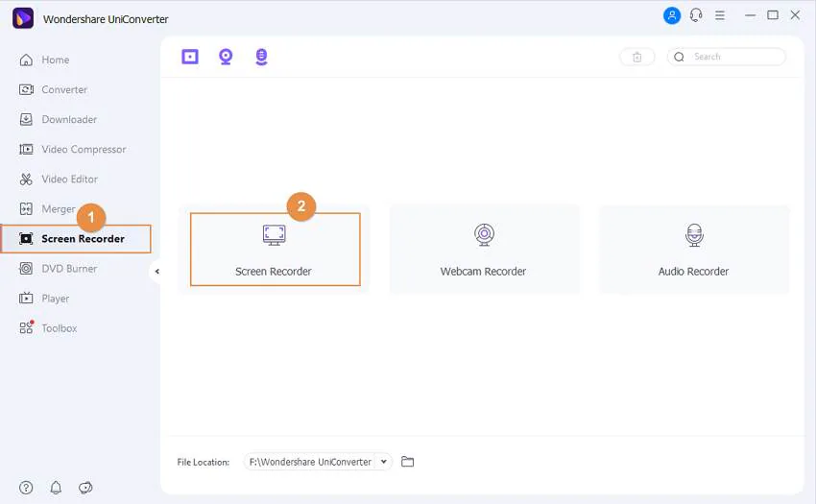The width and height of the screenshot is (816, 504).
Task: Click the Toolbox grid icon
Action: pyautogui.click(x=27, y=327)
